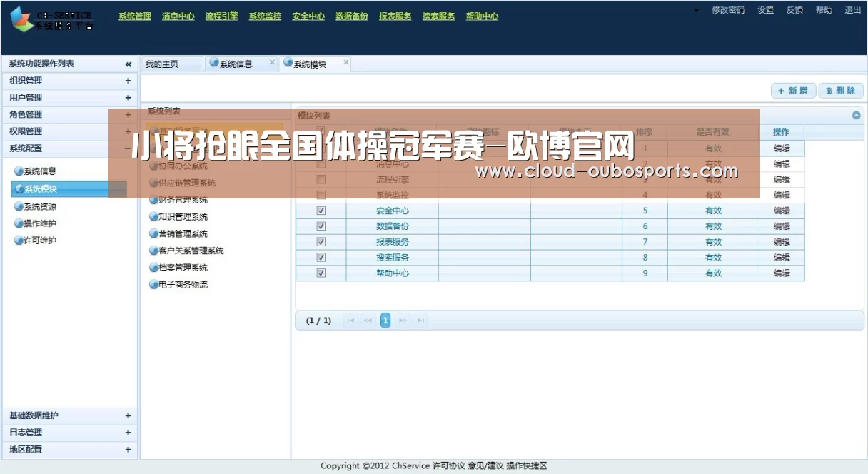Toggle the checkbox for 数据备份 row
The image size is (868, 474).
click(321, 226)
